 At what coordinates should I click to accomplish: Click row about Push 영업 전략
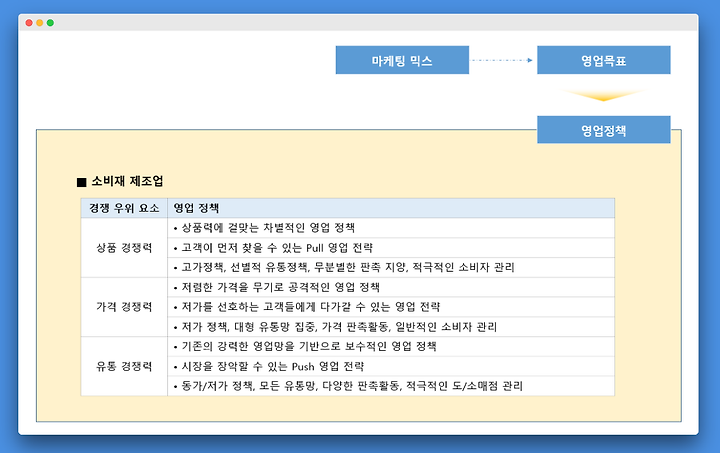click(x=391, y=366)
